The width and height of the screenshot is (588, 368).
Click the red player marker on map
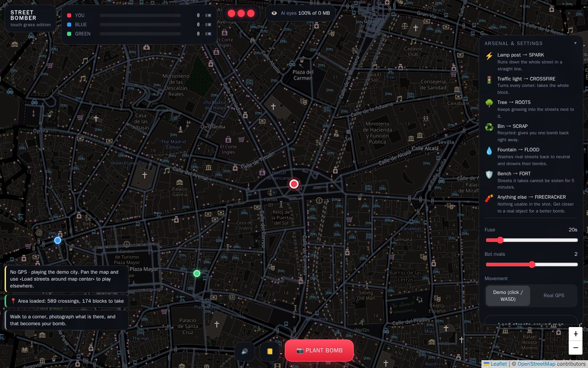tap(294, 184)
